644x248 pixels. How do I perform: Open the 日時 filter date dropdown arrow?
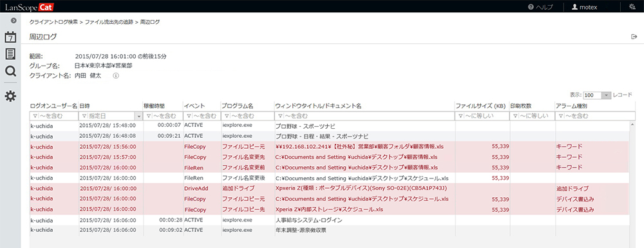point(138,116)
